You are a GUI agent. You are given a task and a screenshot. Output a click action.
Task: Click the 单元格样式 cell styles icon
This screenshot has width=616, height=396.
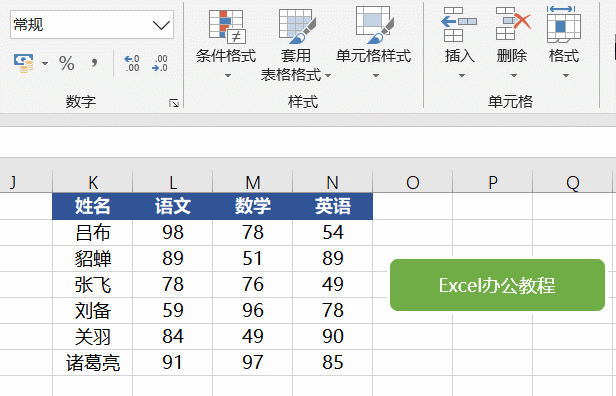[x=374, y=24]
